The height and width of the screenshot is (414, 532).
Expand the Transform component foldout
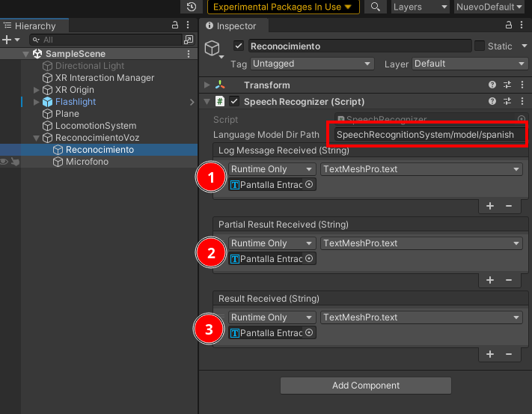pyautogui.click(x=207, y=85)
